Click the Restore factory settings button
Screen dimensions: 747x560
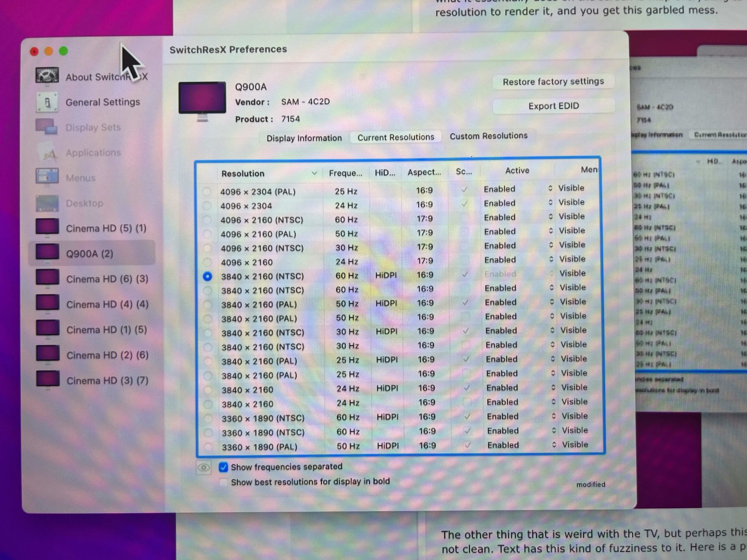tap(553, 82)
